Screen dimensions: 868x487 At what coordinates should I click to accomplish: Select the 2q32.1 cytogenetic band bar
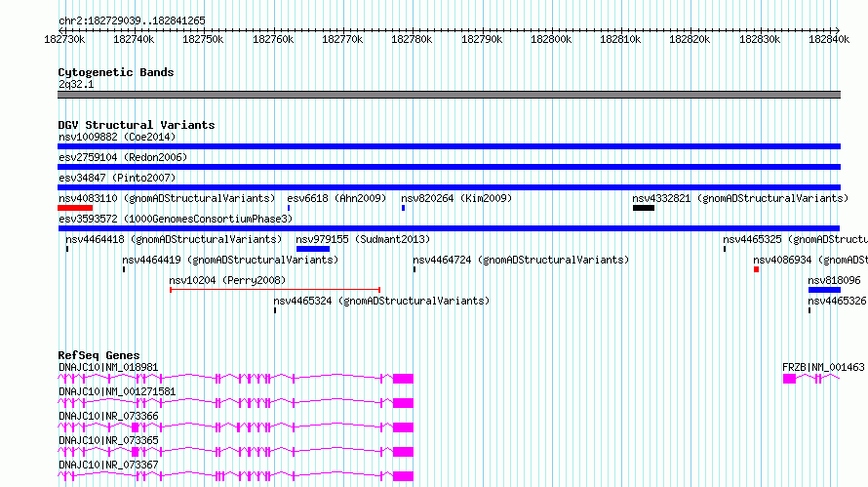449,95
